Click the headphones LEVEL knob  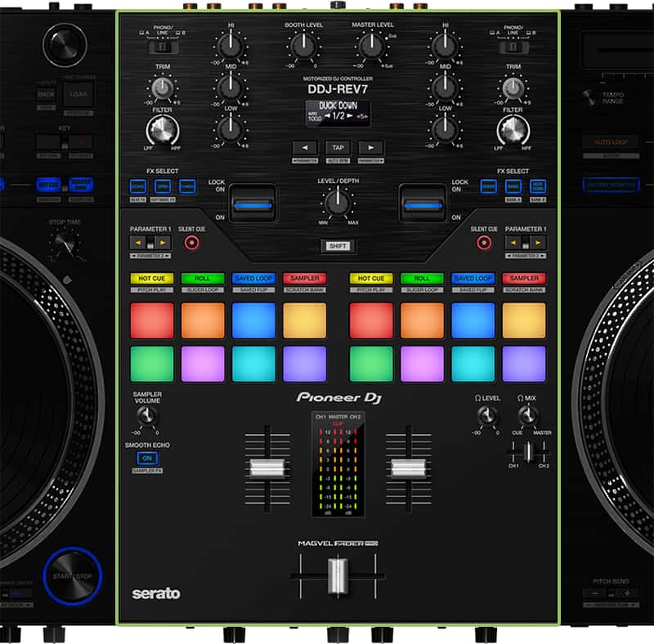486,415
